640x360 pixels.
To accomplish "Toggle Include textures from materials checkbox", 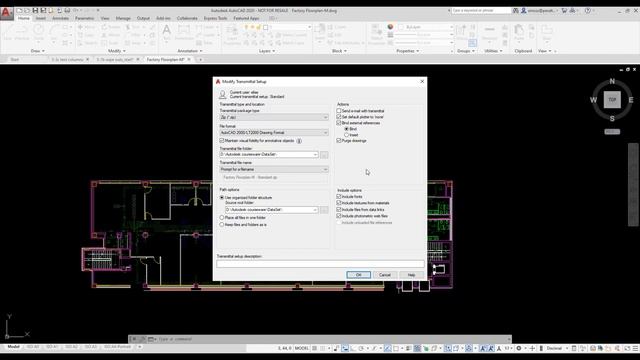I will pos(339,203).
